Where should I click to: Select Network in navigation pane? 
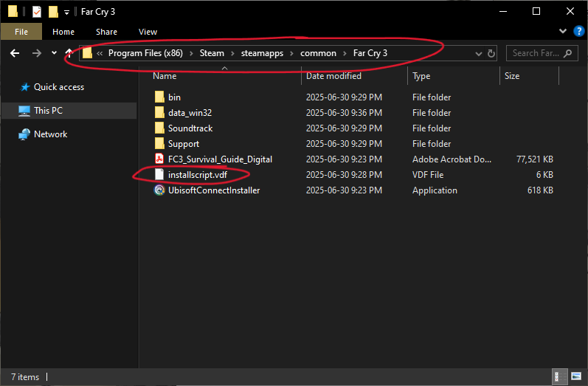[51, 134]
